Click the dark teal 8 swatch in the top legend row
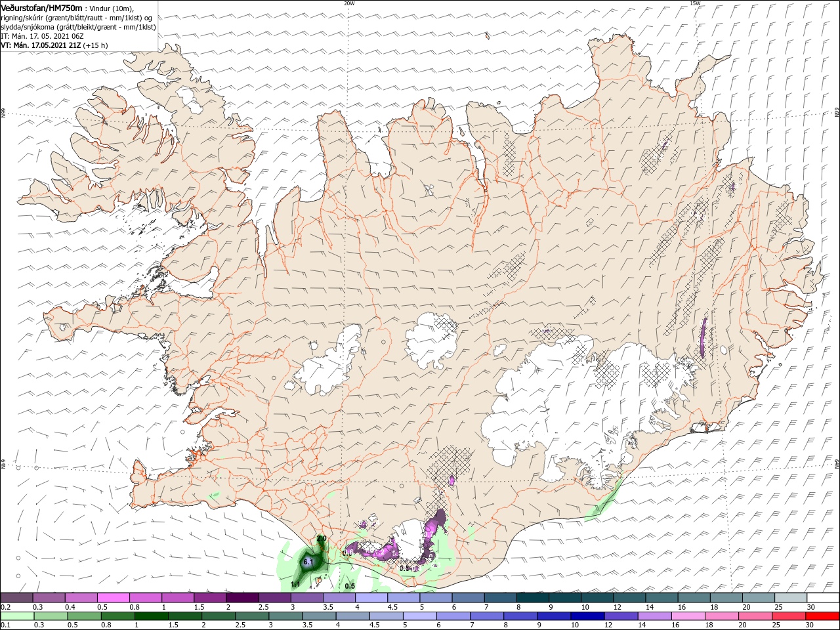Screen dimensions: 840x630 click(x=533, y=598)
